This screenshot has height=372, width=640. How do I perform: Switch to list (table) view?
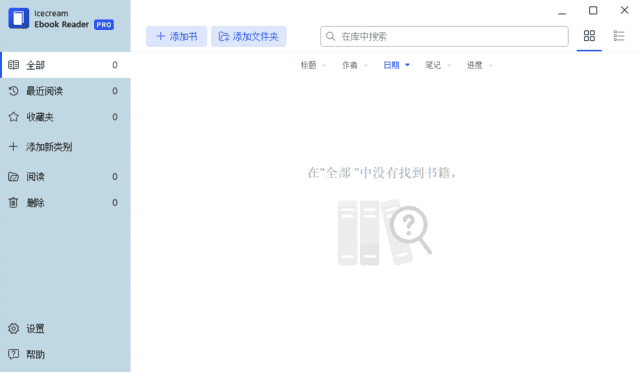click(619, 36)
